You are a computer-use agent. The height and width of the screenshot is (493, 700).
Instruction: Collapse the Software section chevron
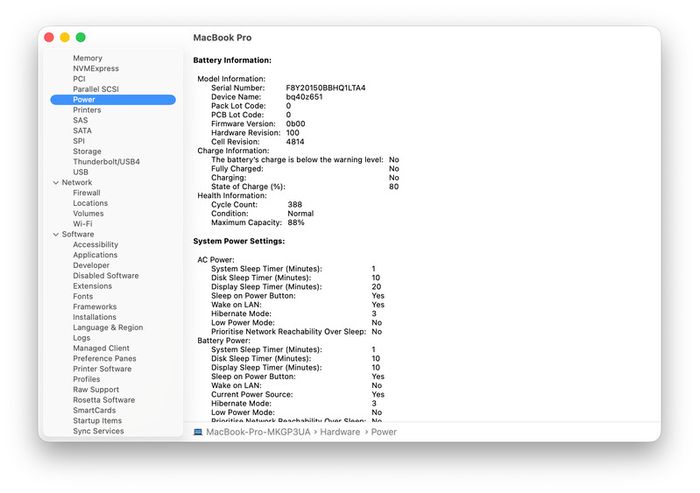point(56,234)
